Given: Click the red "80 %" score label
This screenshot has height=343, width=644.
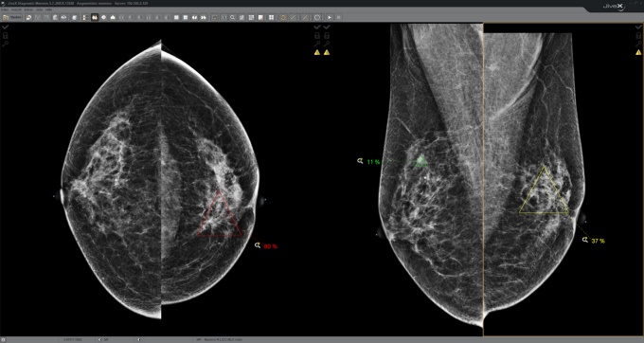Looking at the screenshot, I should (x=271, y=246).
